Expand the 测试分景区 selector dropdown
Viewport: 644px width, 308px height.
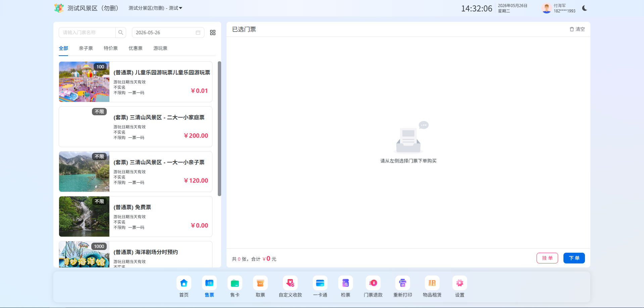click(155, 8)
